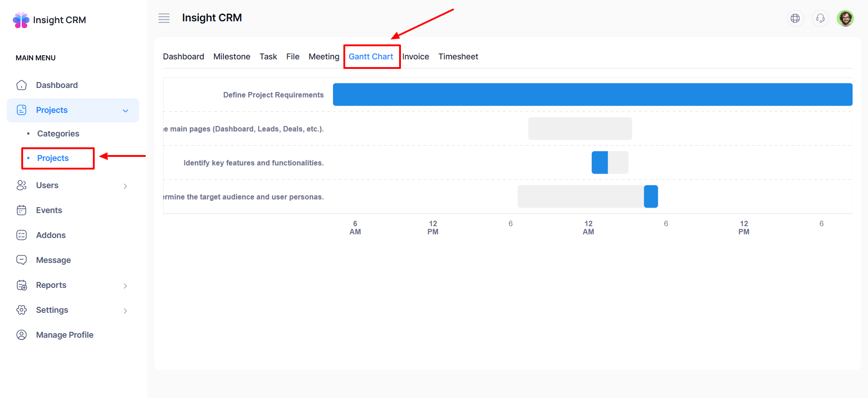Viewport: 868px width, 398px height.
Task: Open the user avatar profile menu
Action: pos(845,18)
